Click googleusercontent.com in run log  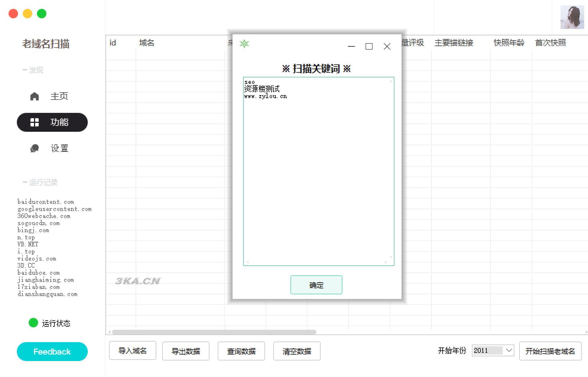coord(55,209)
